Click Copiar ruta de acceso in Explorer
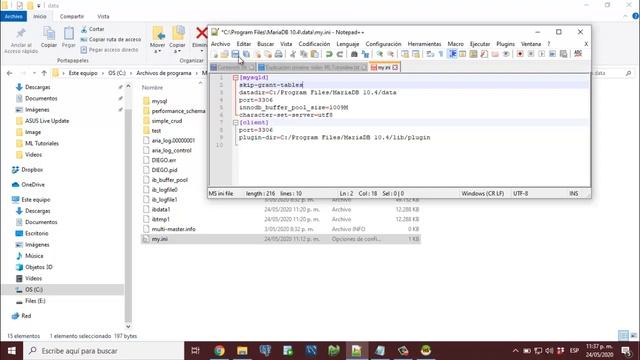This screenshot has height=360, width=640. tap(111, 39)
